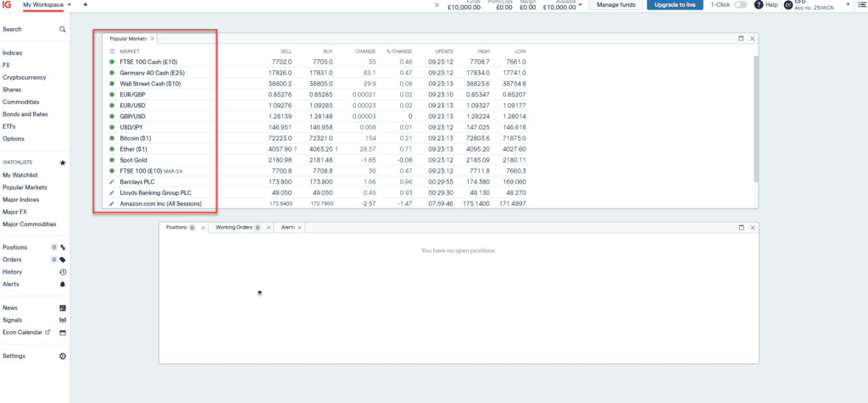Image resolution: width=868 pixels, height=403 pixels.
Task: Expand the Available funds dropdown arrow
Action: (580, 5)
